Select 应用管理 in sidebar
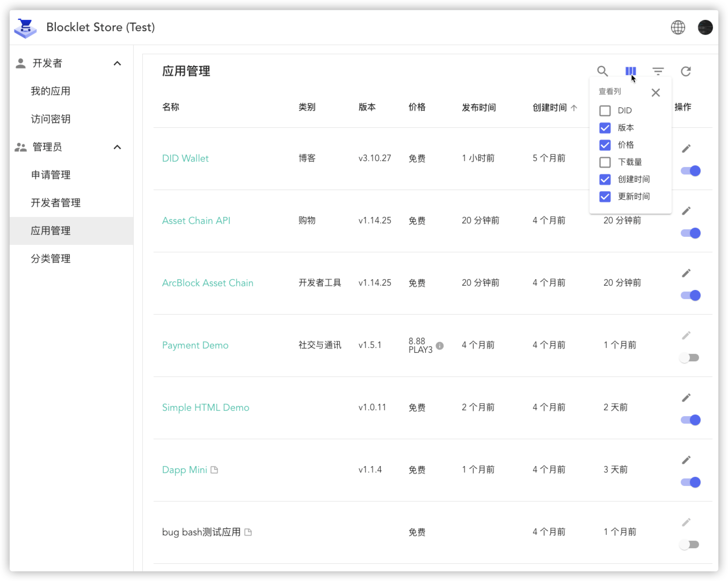The height and width of the screenshot is (581, 728). click(x=72, y=231)
